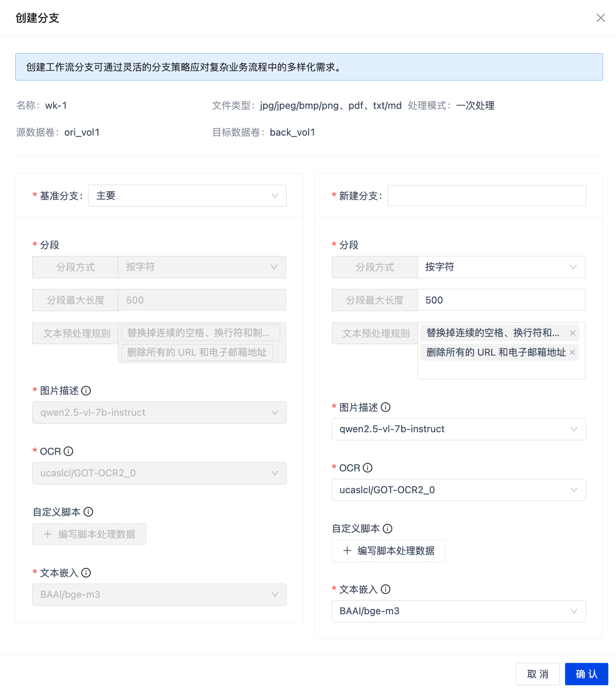Click right 编写脚本处理数据 button
Image resolution: width=616 pixels, height=689 pixels.
pos(388,551)
